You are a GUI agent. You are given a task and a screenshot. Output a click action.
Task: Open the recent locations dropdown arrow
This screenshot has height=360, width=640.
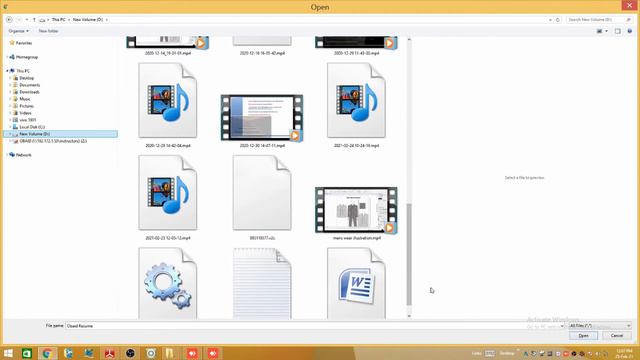[x=27, y=20]
